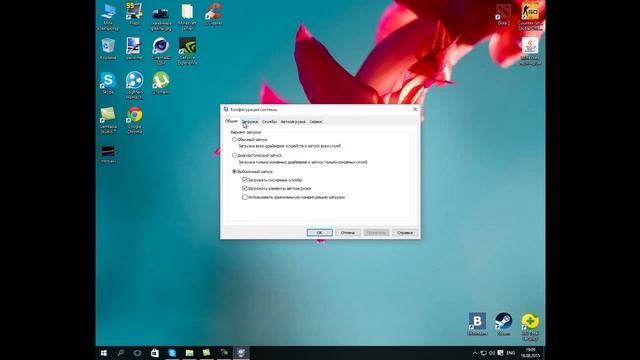
Task: Launch the Steam desktop shortcut
Action: [504, 324]
